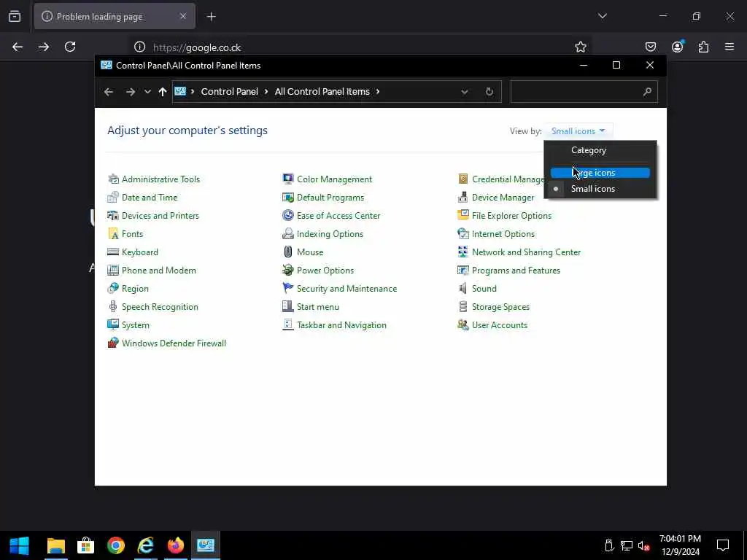Open the Speech Recognition microphone icon
Screen dimensions: 747x560
point(113,307)
